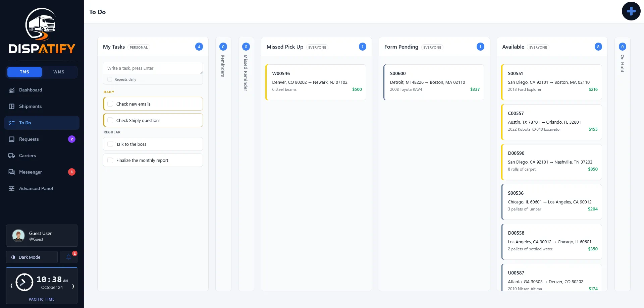644x308 pixels.
Task: Switch to the WMS tab
Action: click(59, 72)
